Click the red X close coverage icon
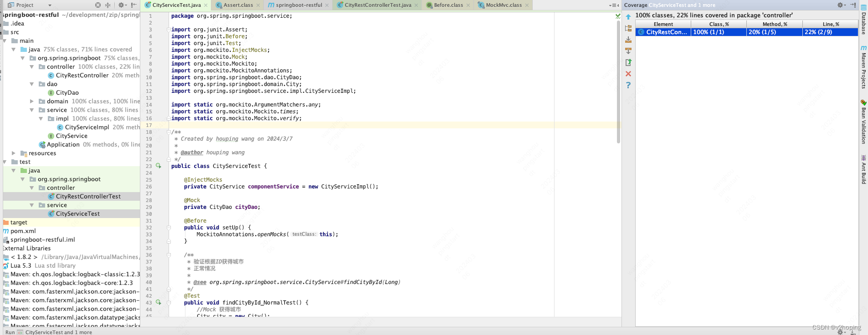Screen dimensions: 868x335 [x=628, y=74]
